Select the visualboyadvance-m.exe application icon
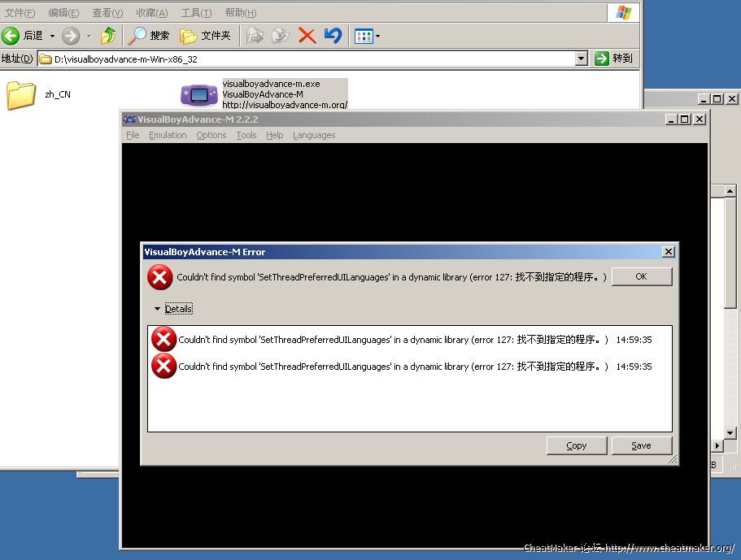Image resolution: width=741 pixels, height=560 pixels. tap(198, 94)
